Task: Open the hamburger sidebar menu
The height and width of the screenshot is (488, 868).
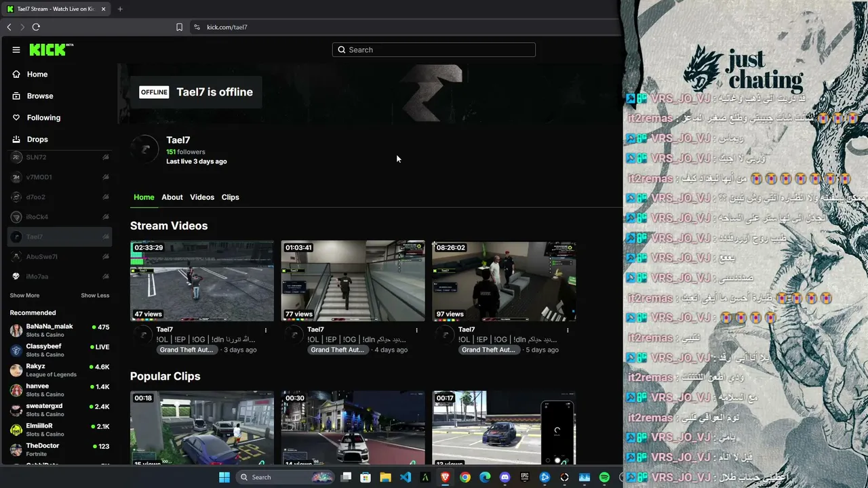Action: 16,49
